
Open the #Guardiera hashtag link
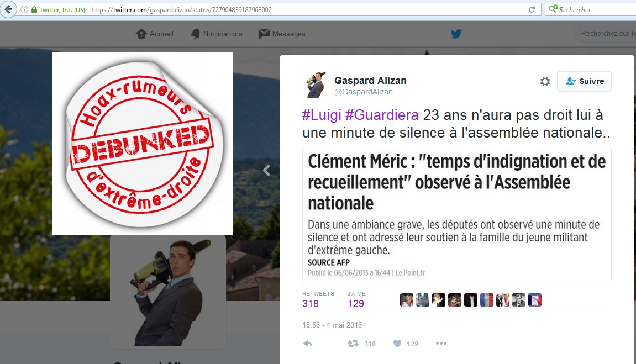point(382,115)
